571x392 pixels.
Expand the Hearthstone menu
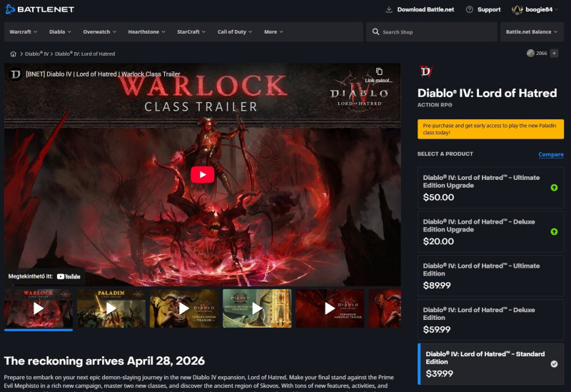coord(146,31)
